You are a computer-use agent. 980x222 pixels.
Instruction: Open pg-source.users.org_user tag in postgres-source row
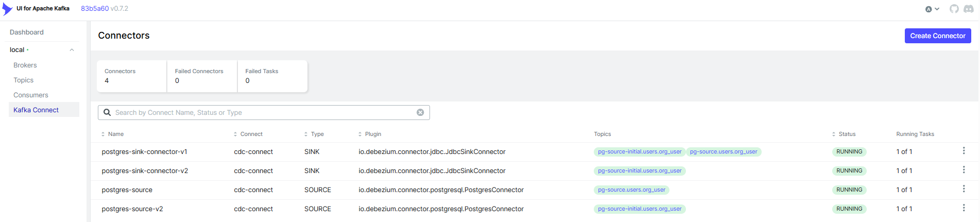coord(631,190)
